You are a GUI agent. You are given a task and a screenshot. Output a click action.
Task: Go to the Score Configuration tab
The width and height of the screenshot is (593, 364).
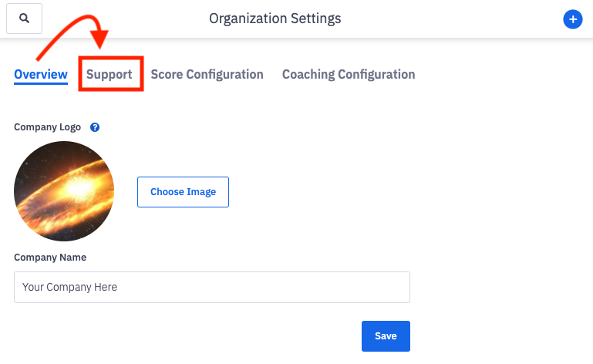click(x=207, y=75)
